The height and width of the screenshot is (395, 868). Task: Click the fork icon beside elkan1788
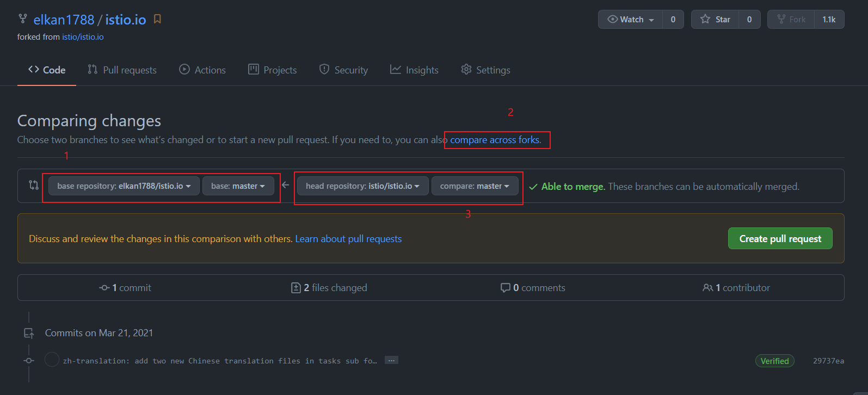(x=23, y=19)
